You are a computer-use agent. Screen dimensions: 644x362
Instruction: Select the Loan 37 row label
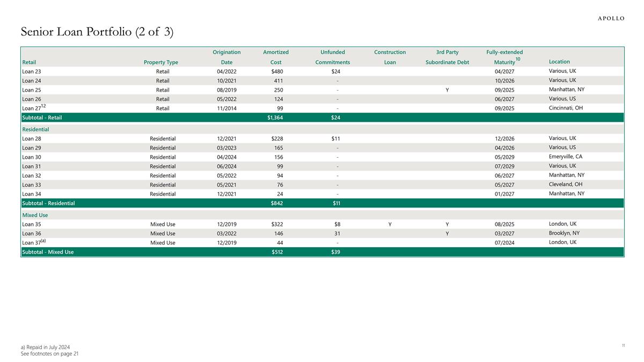tap(34, 242)
